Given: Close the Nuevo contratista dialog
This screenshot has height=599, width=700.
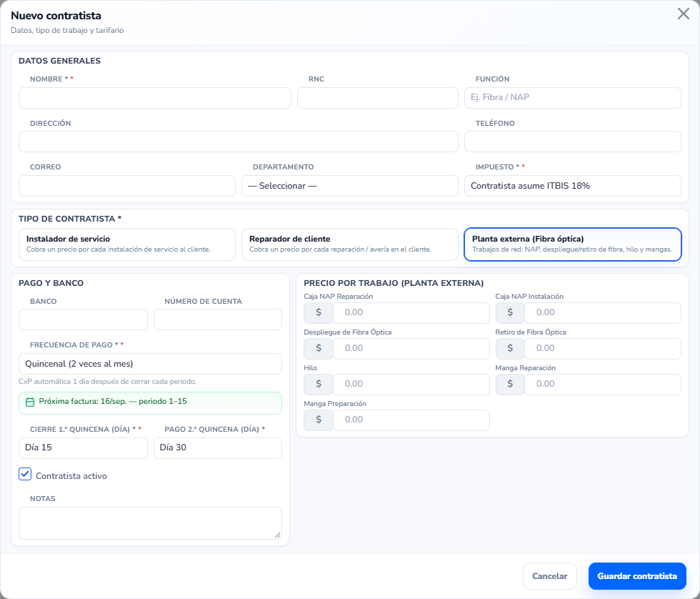Looking at the screenshot, I should click(x=683, y=14).
